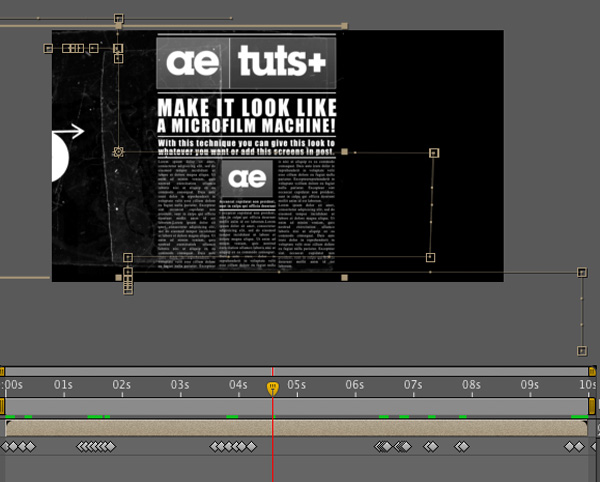Select right keyframe of pair before 10s
Viewport: 600px width, 482px height.
click(580, 446)
